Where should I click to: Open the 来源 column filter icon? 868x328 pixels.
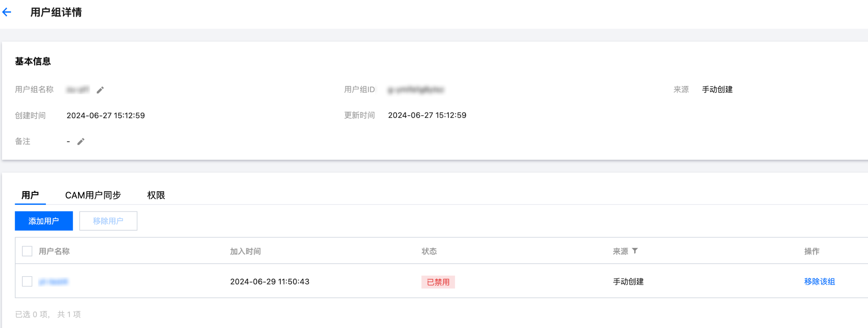coord(635,251)
